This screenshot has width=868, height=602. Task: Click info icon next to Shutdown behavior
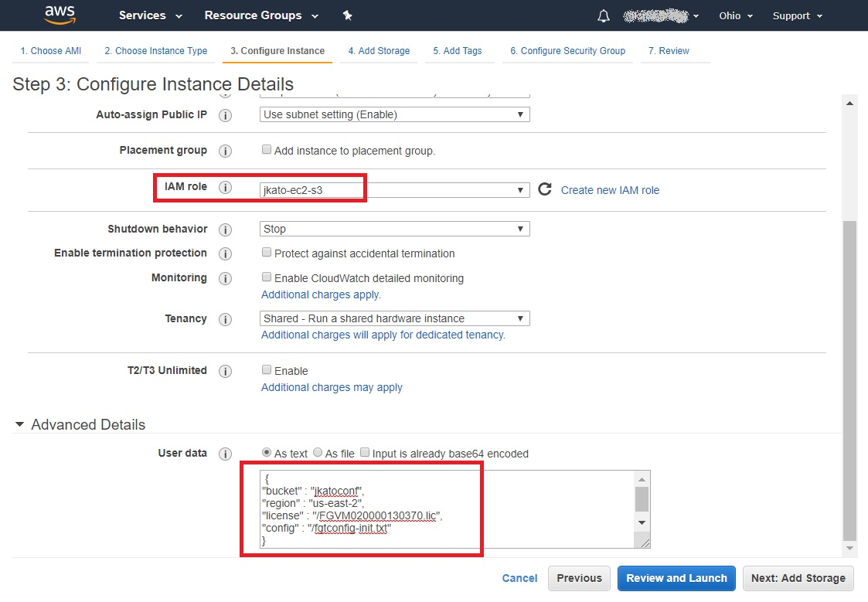(x=225, y=229)
